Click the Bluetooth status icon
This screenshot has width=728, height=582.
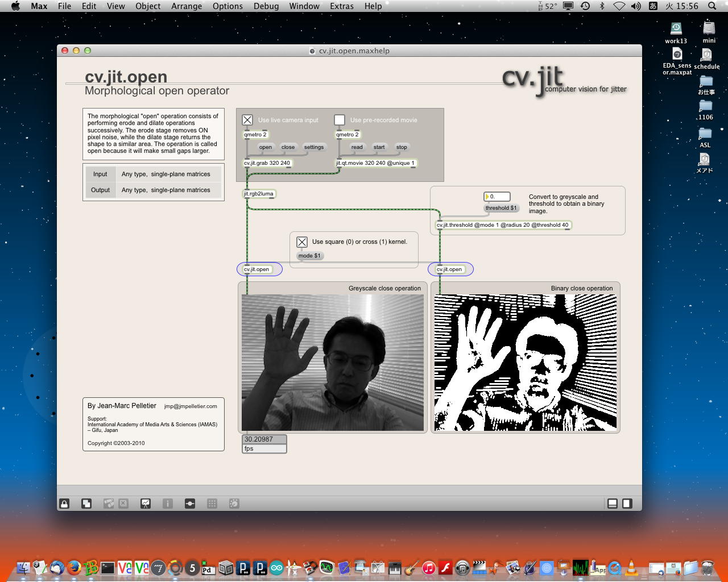point(602,6)
